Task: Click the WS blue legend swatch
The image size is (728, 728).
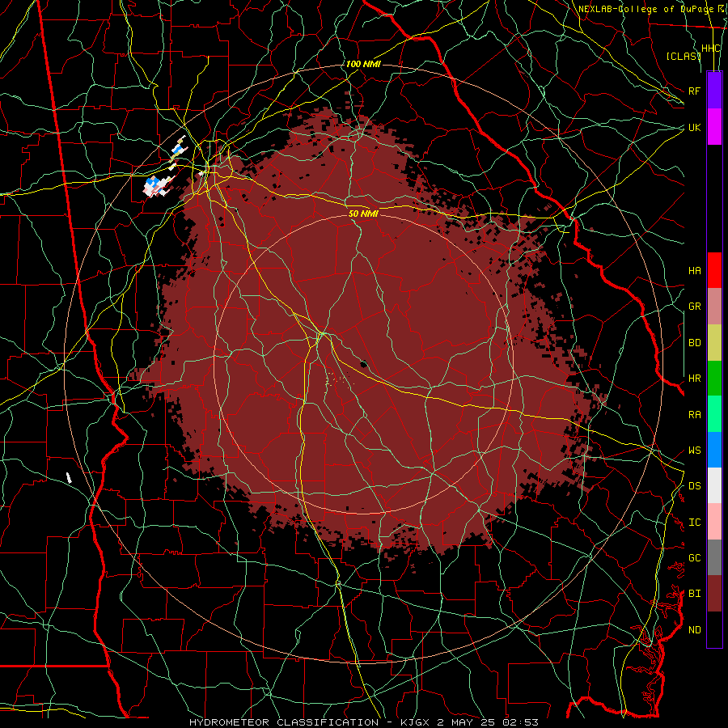Action: (x=714, y=450)
